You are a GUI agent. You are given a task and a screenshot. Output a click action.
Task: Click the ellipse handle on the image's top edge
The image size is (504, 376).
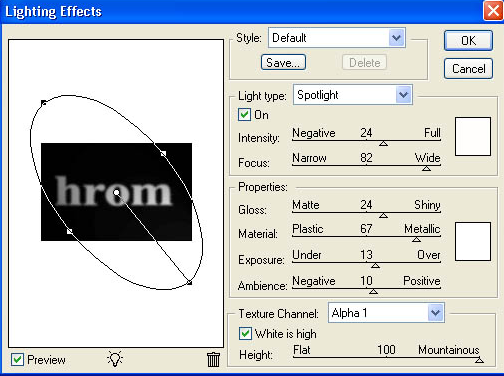pyautogui.click(x=163, y=154)
